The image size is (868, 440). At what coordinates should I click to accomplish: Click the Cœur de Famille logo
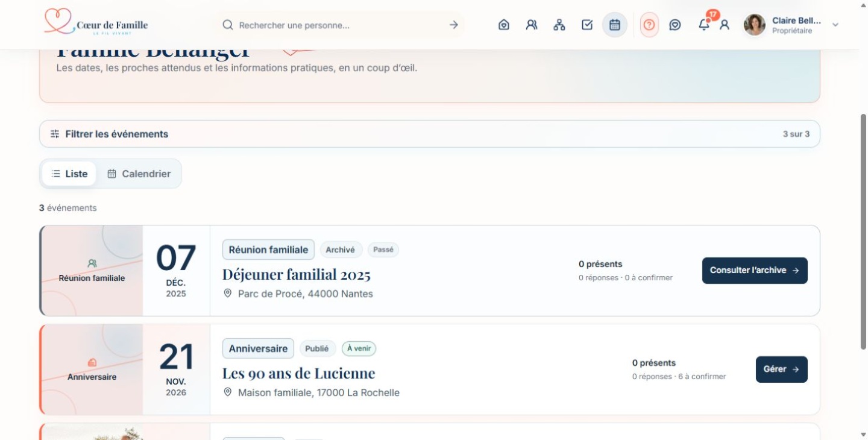click(x=96, y=22)
